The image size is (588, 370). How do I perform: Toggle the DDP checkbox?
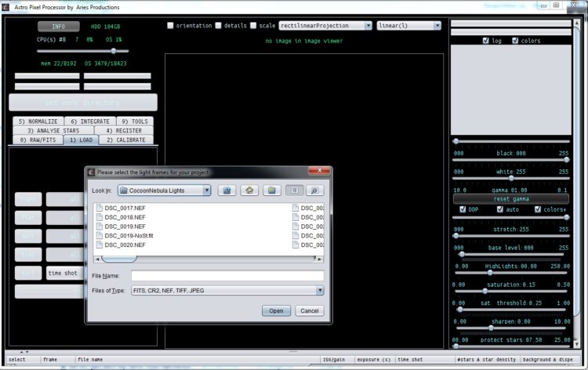pyautogui.click(x=463, y=209)
